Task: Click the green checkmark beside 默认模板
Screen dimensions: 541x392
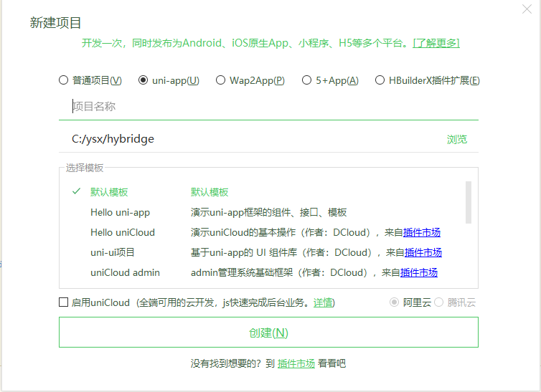Action: pos(76,191)
